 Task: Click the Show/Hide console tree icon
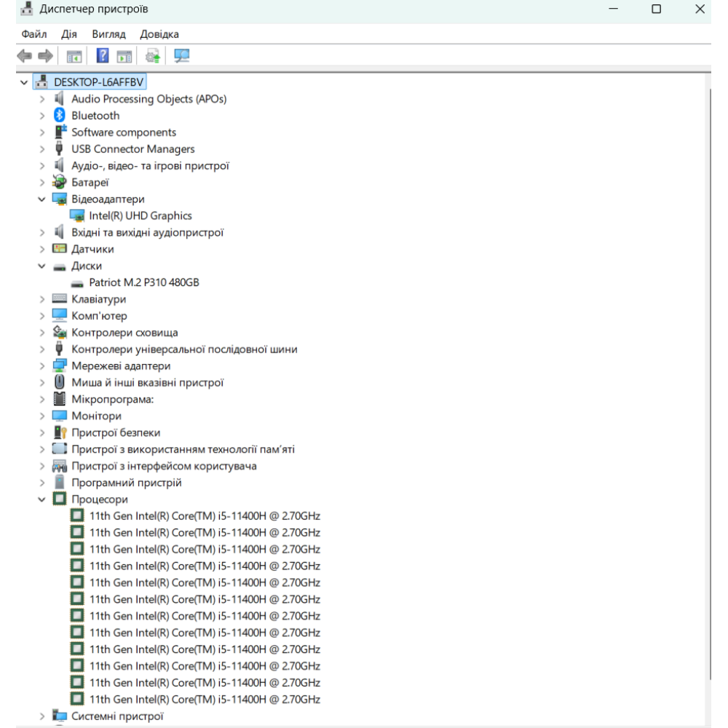(74, 55)
